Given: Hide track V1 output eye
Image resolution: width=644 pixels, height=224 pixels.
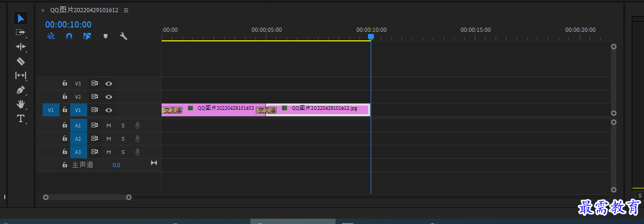Looking at the screenshot, I should (108, 110).
